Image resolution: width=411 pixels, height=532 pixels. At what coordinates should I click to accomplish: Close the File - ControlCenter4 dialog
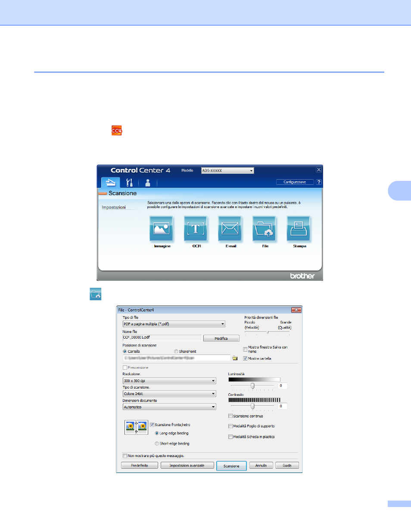point(296,310)
